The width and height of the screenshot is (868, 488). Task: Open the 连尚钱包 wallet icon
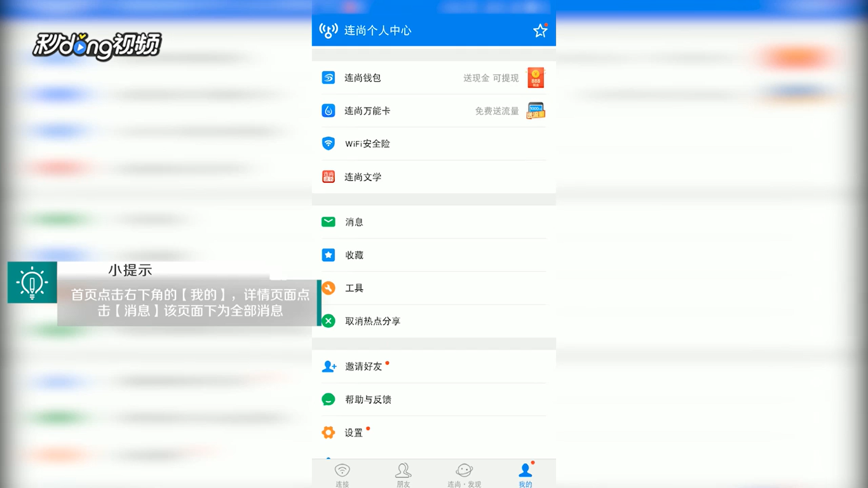tap(328, 78)
